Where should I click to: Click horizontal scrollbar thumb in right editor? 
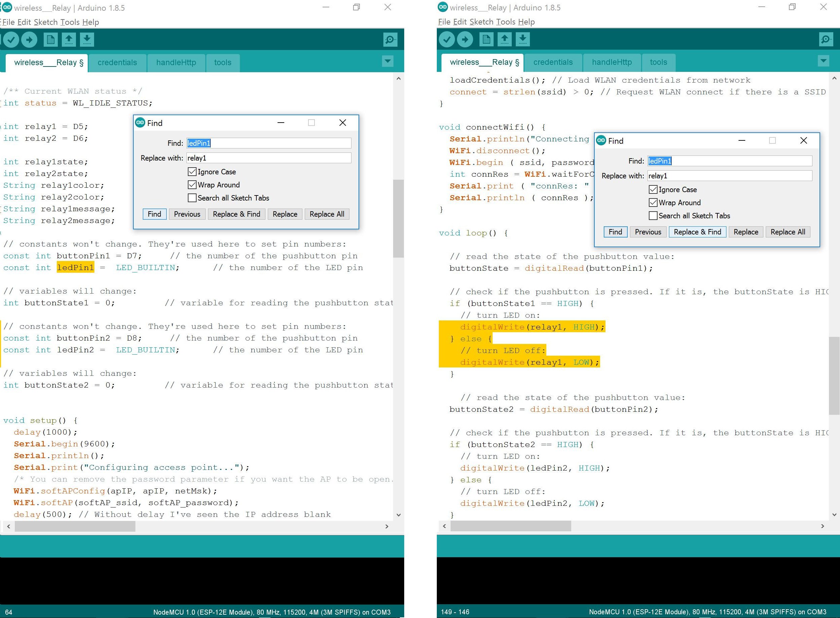tap(511, 526)
